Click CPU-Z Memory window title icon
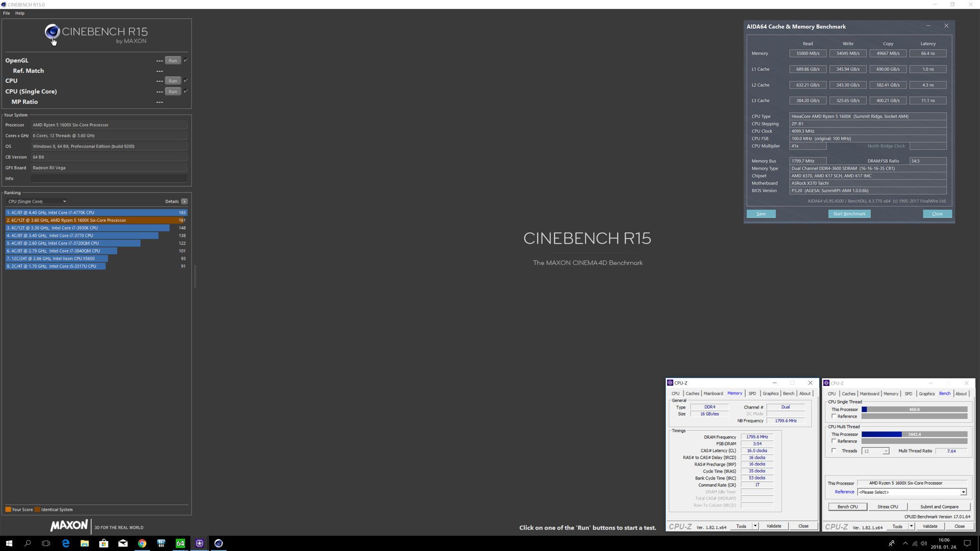 pyautogui.click(x=670, y=383)
